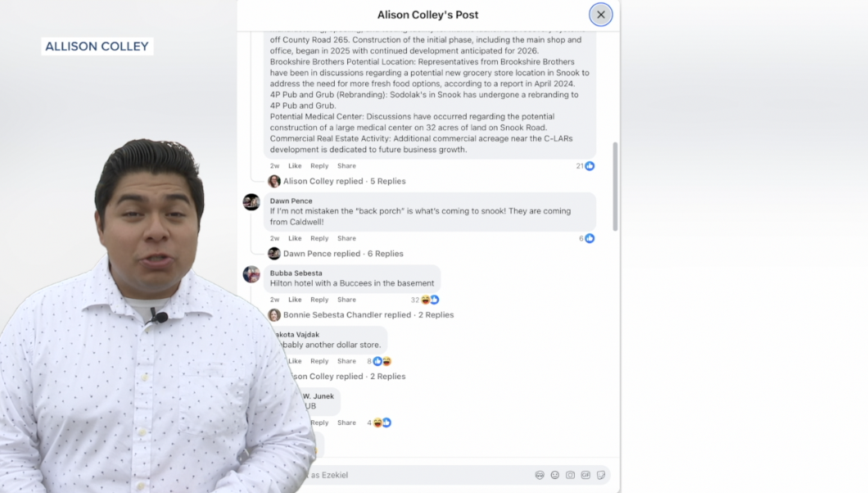Like Dawn Pence's comment
868x493 pixels.
coord(295,239)
